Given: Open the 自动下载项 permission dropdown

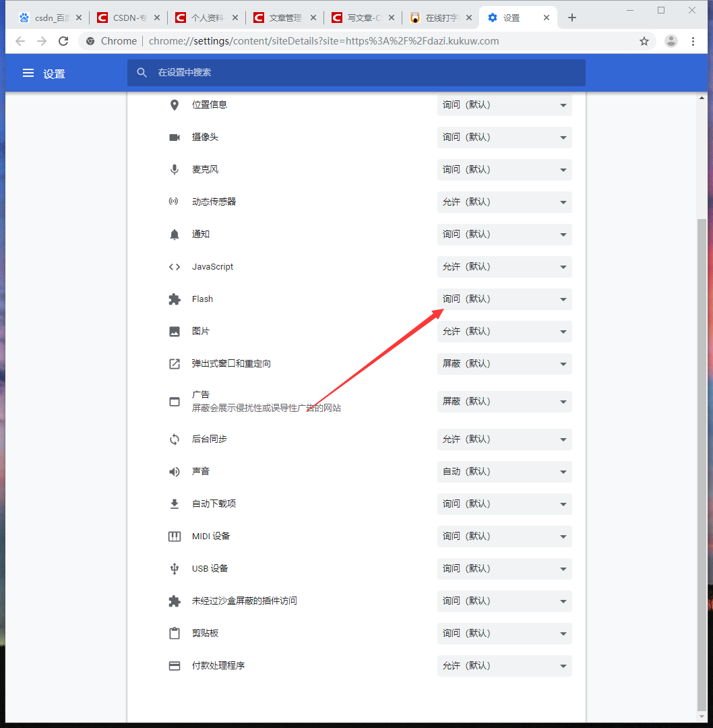Looking at the screenshot, I should coord(504,504).
